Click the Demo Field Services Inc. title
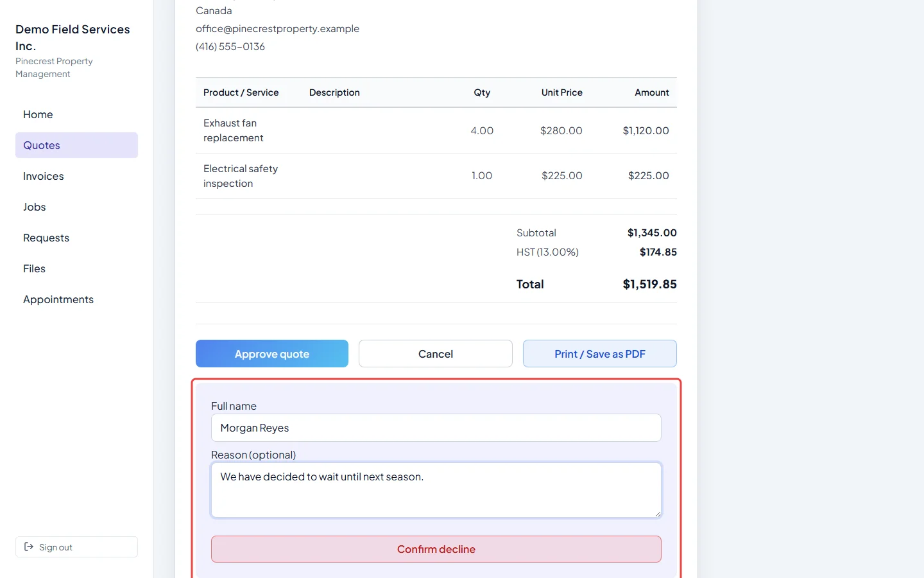The image size is (924, 578). 73,37
